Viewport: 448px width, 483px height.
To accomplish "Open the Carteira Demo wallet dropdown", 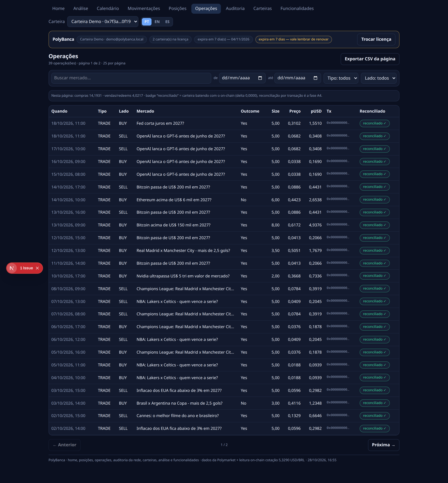I will 103,22.
